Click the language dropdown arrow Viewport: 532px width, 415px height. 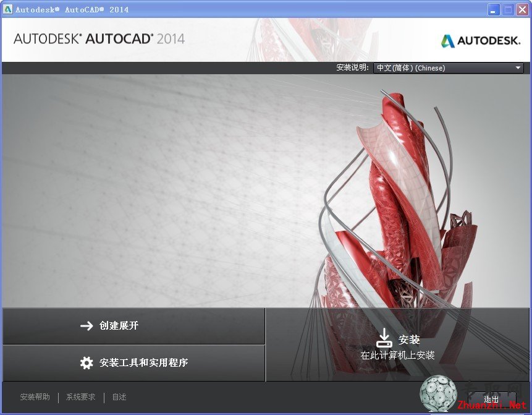pyautogui.click(x=518, y=68)
